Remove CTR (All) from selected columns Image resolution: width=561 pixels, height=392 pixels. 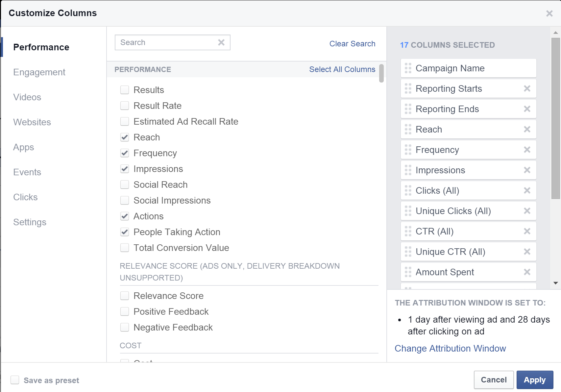click(527, 231)
